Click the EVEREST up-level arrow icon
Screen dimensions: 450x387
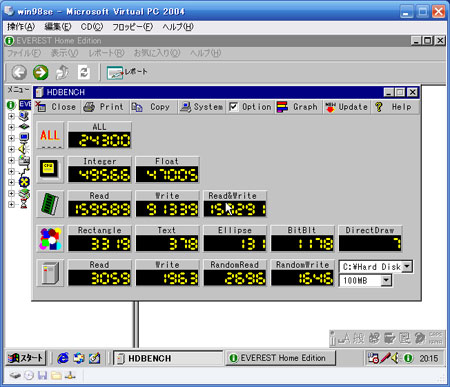click(x=62, y=72)
